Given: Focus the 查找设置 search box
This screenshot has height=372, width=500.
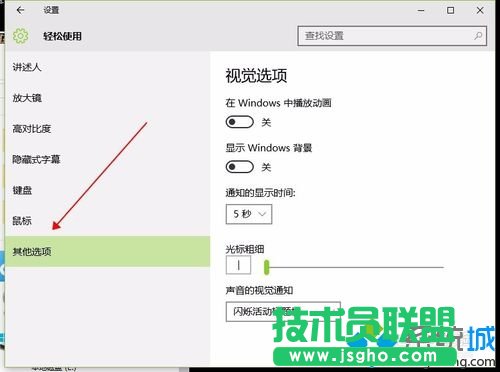Looking at the screenshot, I should tap(392, 36).
